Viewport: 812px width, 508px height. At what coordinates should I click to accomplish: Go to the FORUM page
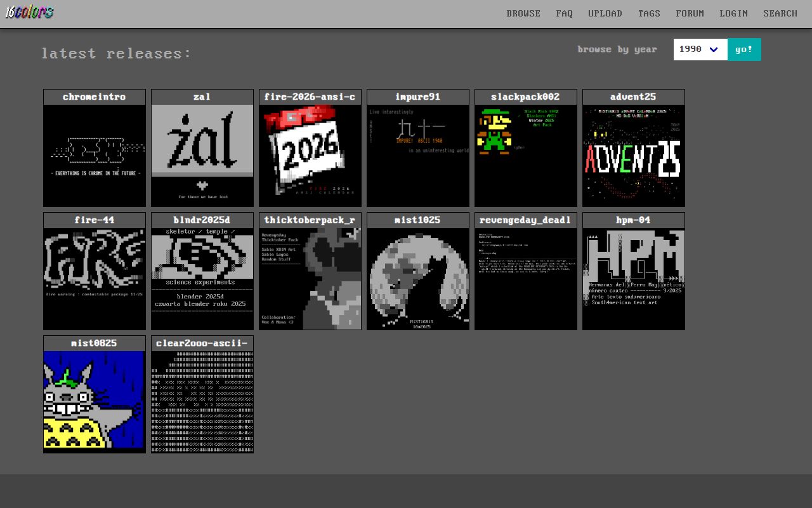(x=690, y=13)
